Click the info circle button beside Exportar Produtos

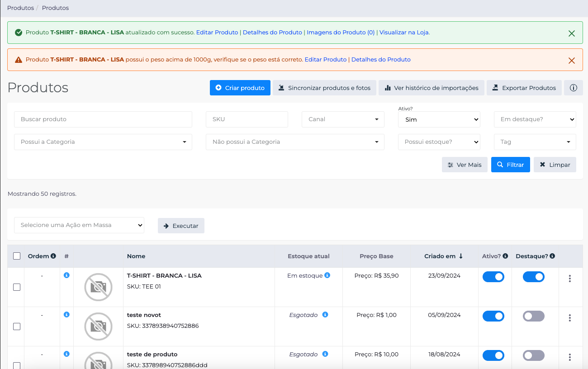573,88
